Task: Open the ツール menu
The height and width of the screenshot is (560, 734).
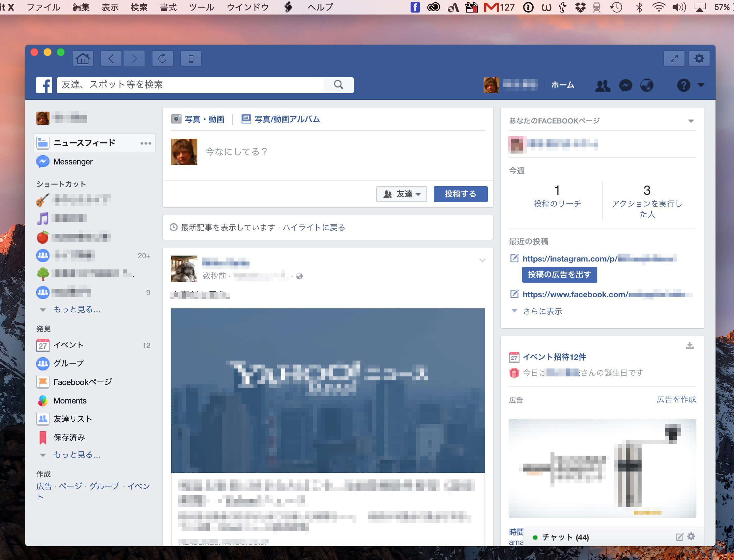Action: pyautogui.click(x=202, y=7)
